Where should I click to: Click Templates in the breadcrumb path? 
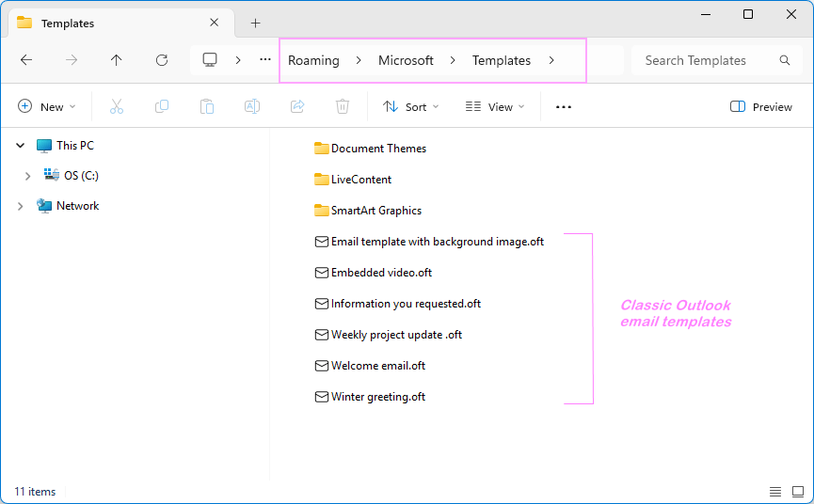(502, 61)
